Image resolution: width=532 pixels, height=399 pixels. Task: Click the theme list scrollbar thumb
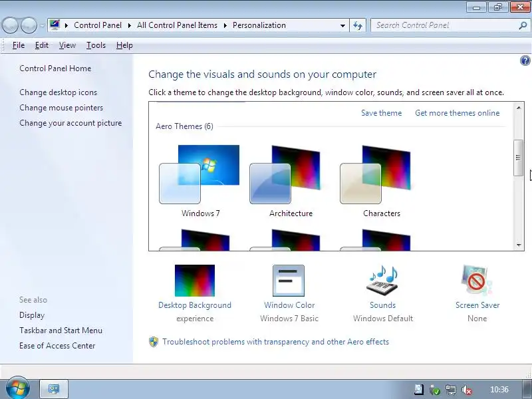[518, 158]
